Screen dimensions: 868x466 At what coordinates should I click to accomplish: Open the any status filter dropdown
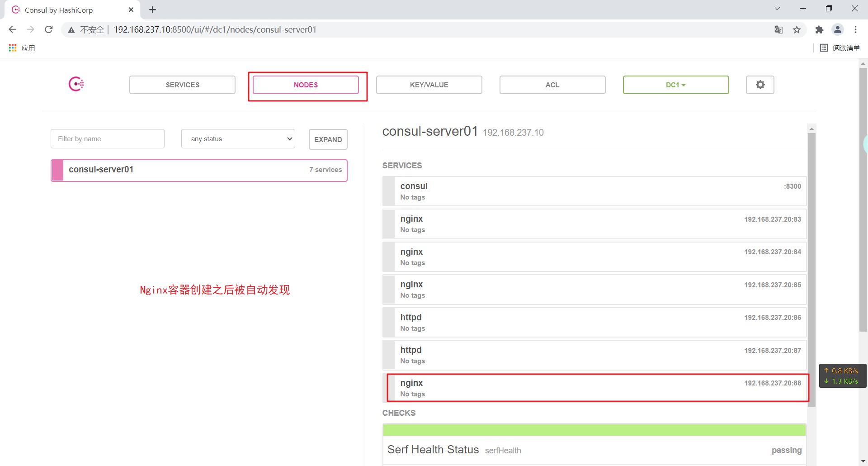238,139
